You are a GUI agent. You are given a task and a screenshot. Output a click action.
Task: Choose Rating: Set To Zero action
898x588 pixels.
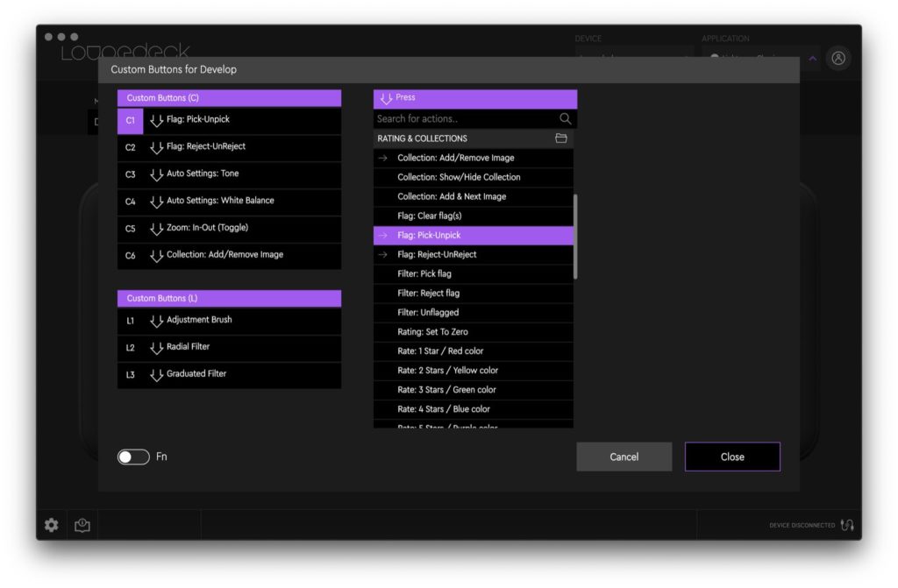(473, 332)
